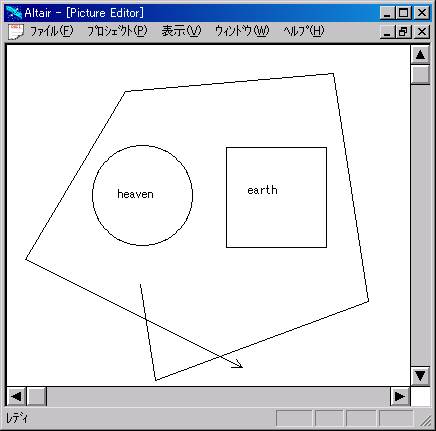
Task: Select the earth text label in the square
Action: click(262, 190)
